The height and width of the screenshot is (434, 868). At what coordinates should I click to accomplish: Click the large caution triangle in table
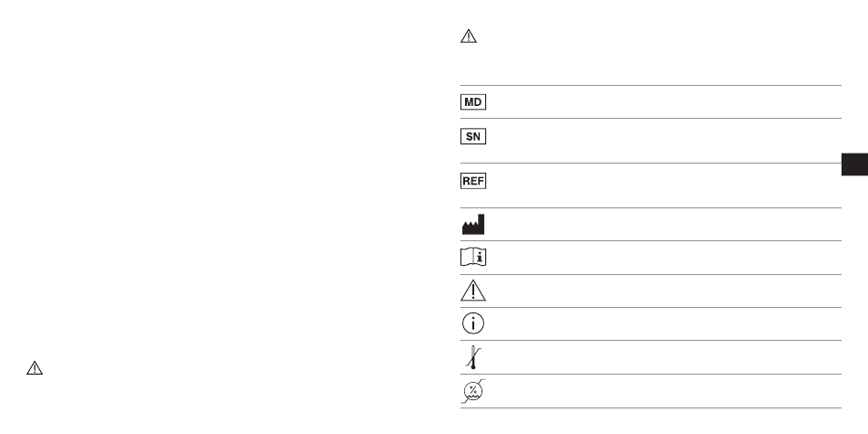473,291
